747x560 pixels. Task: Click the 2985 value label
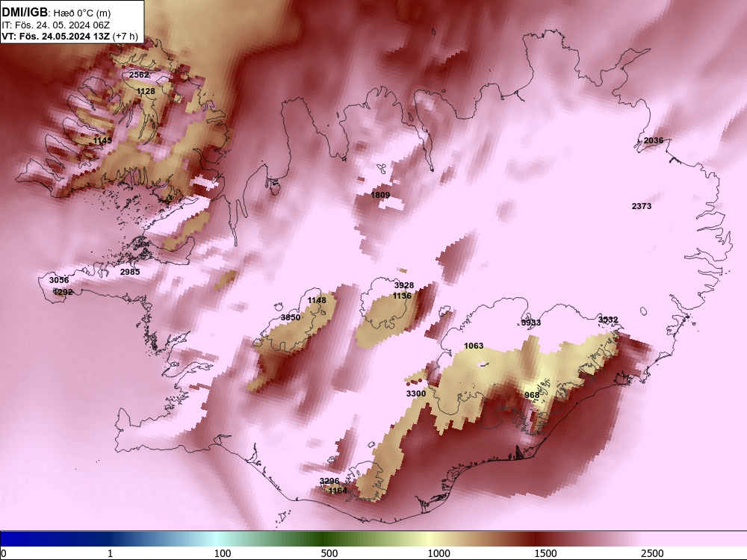(x=130, y=272)
